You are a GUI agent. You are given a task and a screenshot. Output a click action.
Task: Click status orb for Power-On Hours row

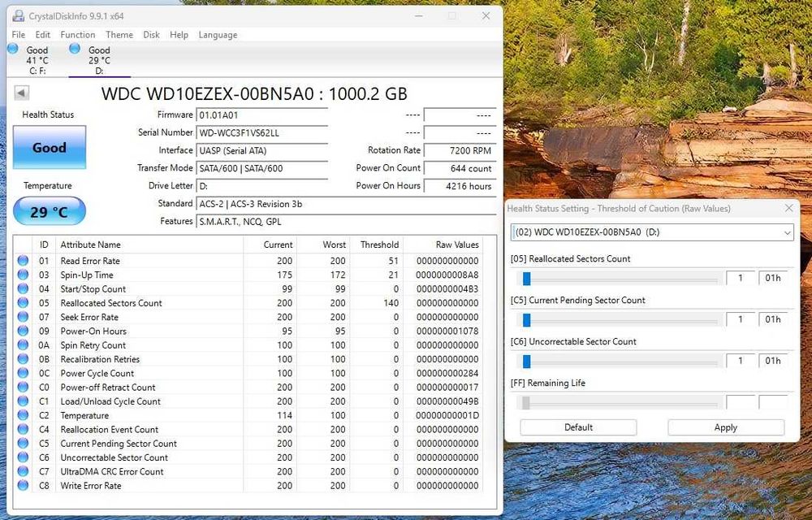tap(23, 331)
